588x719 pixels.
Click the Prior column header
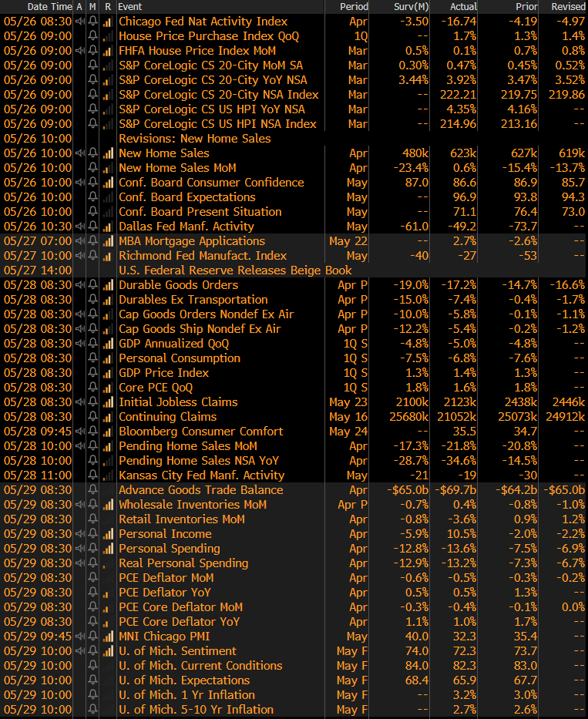click(x=526, y=7)
